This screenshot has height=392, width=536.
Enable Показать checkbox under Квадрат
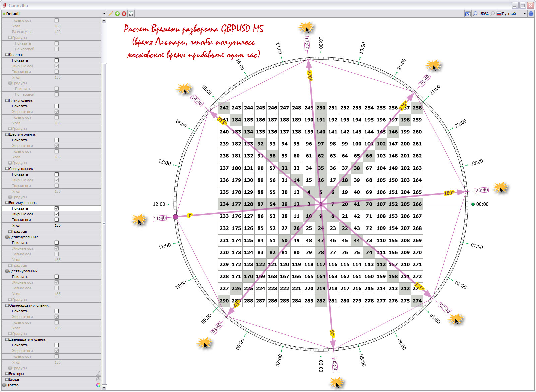pos(57,60)
